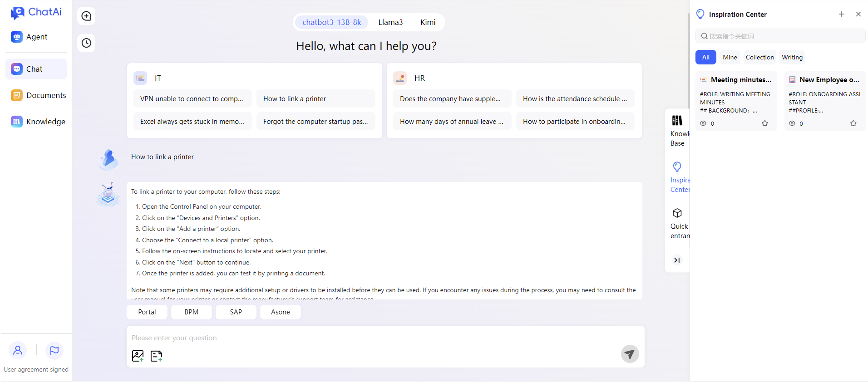Open the Knowledge Base books icon

point(677,121)
